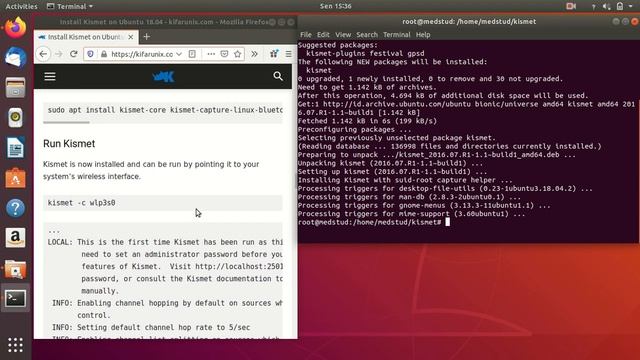Open the Terminal Help menu
Viewport: 640px width, 360px height.
point(423,35)
